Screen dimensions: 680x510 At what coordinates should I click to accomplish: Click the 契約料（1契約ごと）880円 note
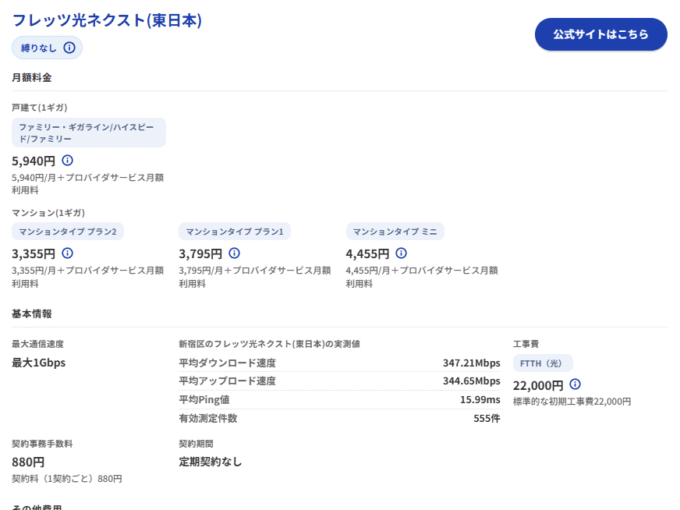(67, 479)
